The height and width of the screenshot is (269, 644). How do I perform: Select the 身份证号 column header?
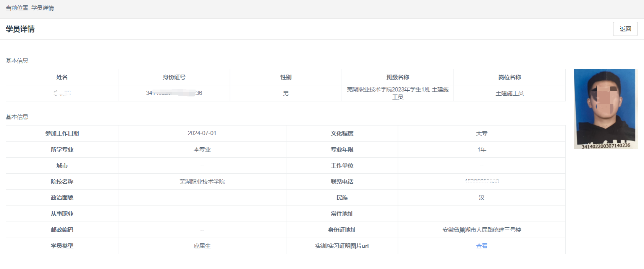point(174,77)
